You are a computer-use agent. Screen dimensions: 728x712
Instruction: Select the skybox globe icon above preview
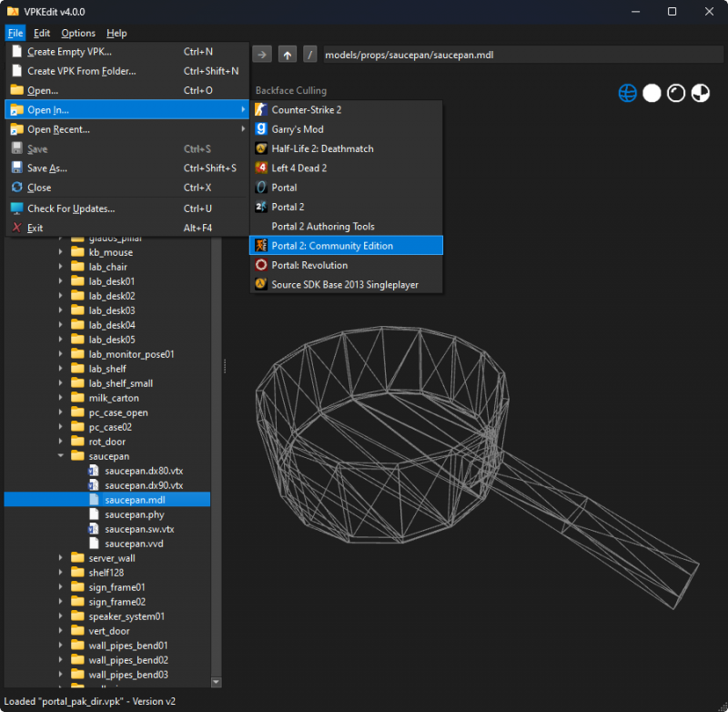tap(627, 92)
